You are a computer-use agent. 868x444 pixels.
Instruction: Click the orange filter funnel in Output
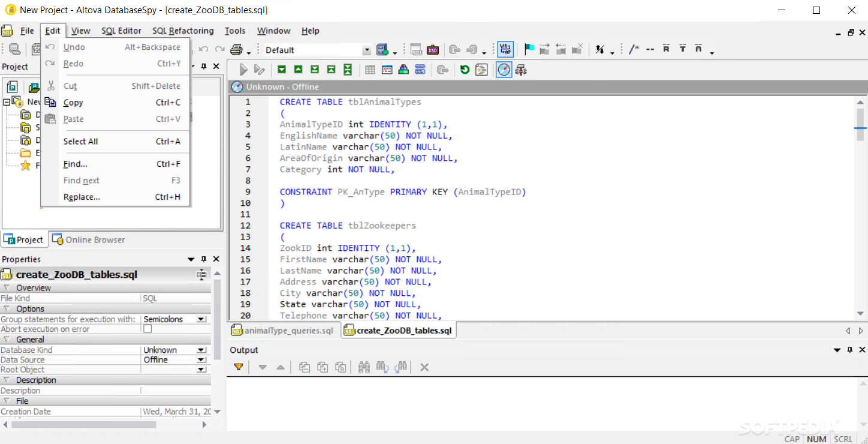coord(239,367)
